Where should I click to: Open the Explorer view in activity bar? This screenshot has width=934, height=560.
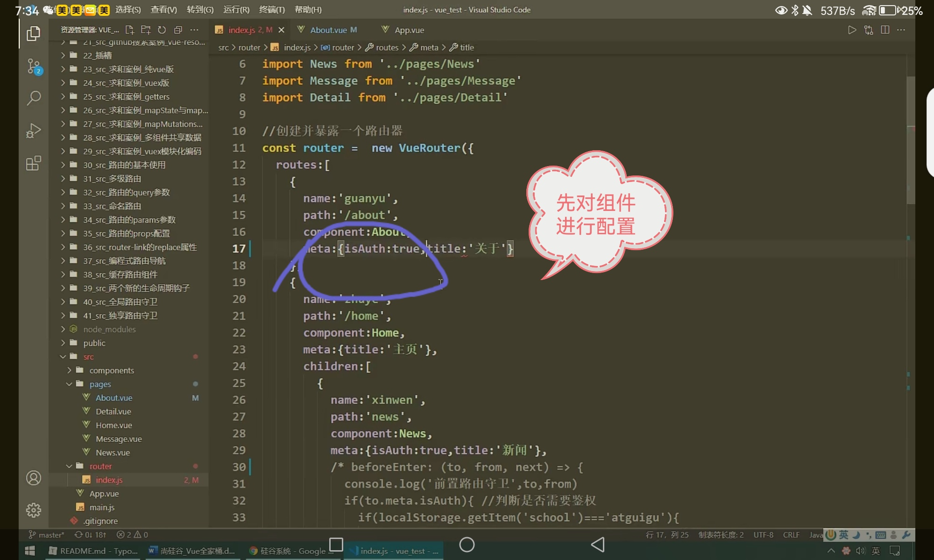[x=33, y=34]
